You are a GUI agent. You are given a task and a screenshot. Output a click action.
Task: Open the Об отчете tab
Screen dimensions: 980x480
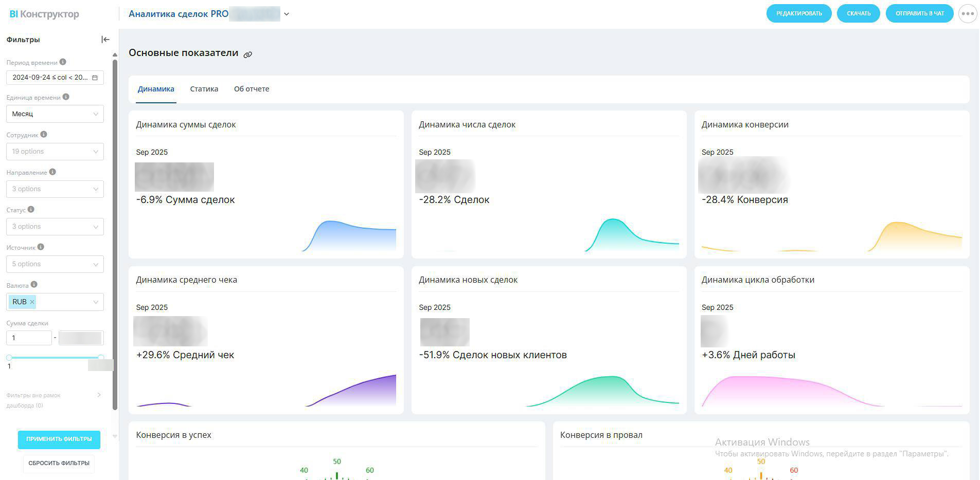tap(252, 89)
